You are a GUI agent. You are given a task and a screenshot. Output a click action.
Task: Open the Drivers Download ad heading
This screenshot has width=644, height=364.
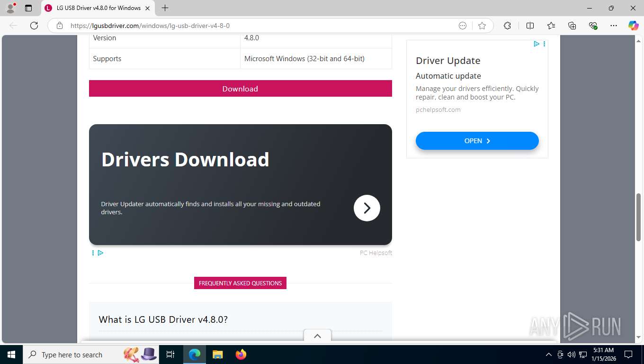[185, 160]
